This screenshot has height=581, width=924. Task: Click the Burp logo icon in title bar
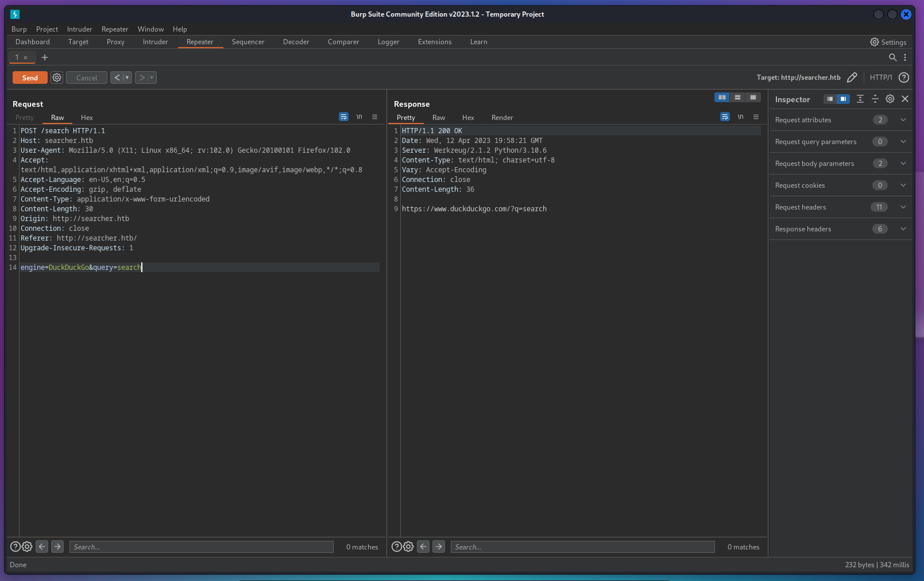15,14
